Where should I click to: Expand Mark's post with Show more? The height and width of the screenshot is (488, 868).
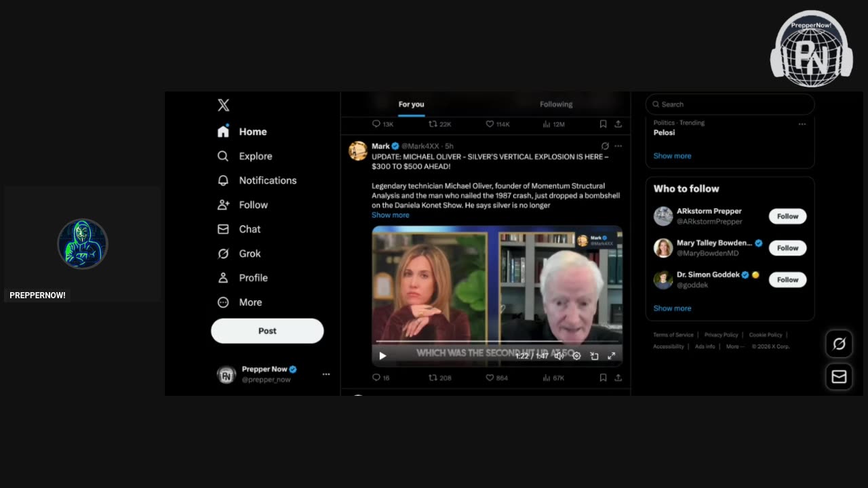point(391,215)
